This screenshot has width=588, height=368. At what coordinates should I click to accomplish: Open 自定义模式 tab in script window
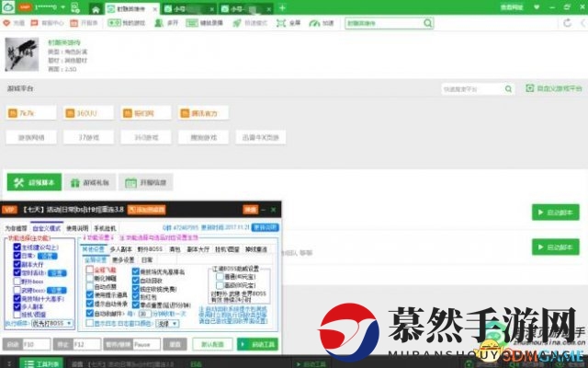point(47,228)
